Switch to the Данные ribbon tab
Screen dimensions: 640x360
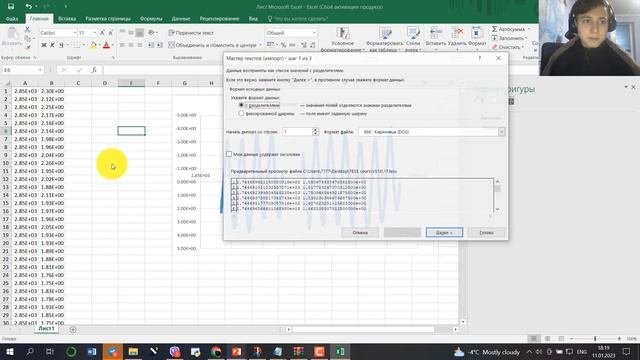click(x=181, y=19)
